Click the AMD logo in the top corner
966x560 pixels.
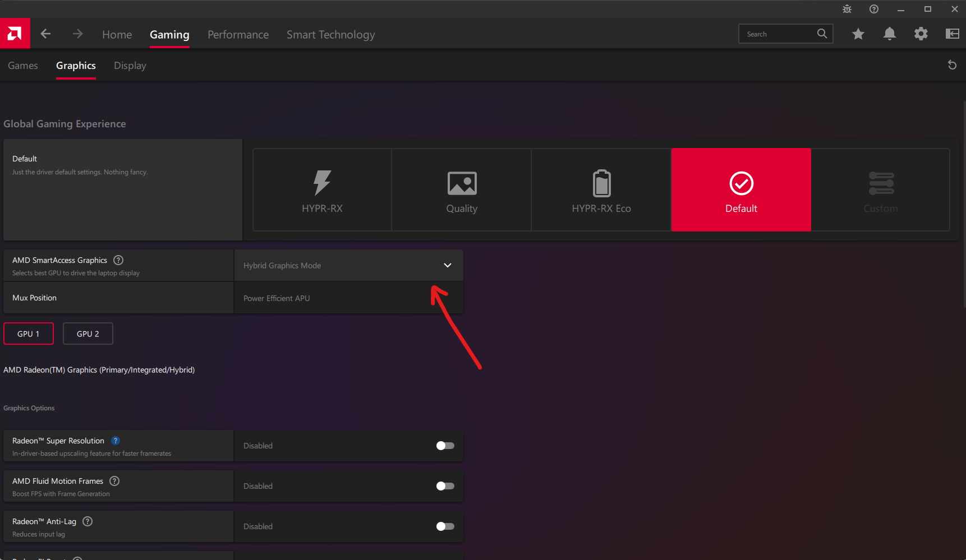click(15, 33)
